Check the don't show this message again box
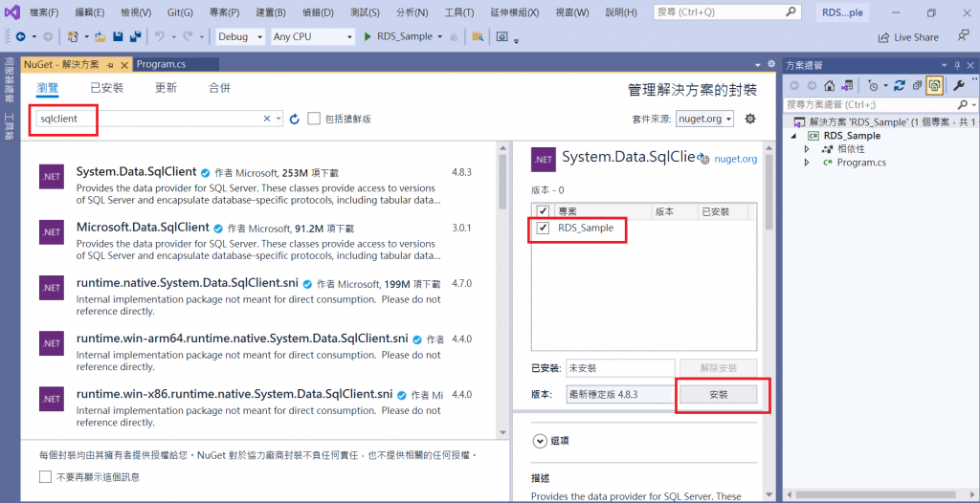Screen dimensions: 980x503 tap(45, 477)
